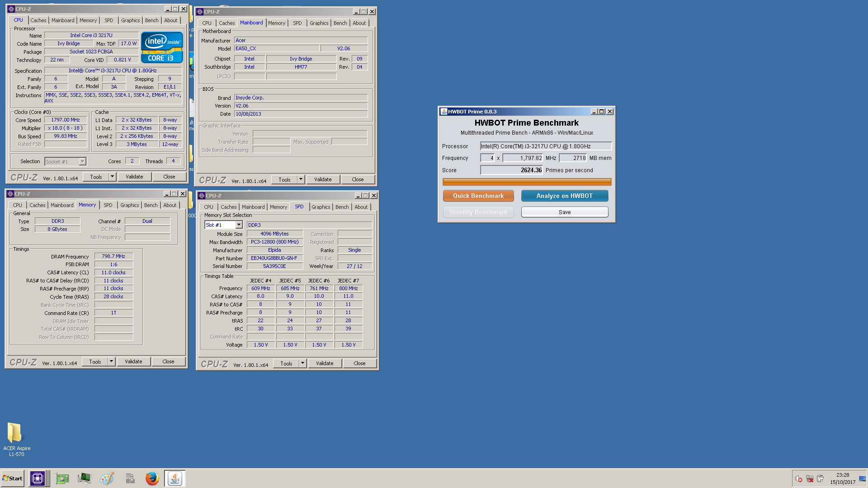Switch to Caches tab in the CPU window
Viewport: 868px width, 488px height.
pos(38,20)
